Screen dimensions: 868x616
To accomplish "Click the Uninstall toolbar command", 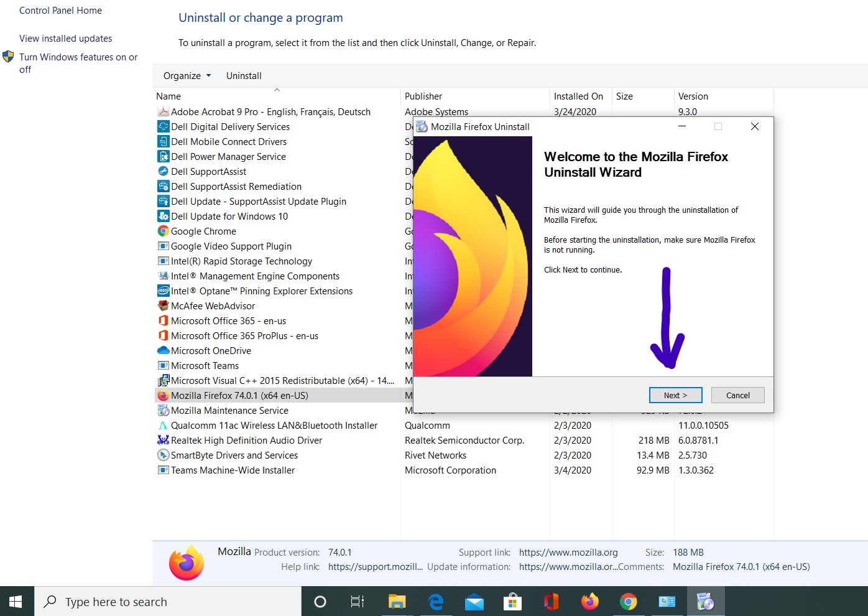I will [x=244, y=75].
